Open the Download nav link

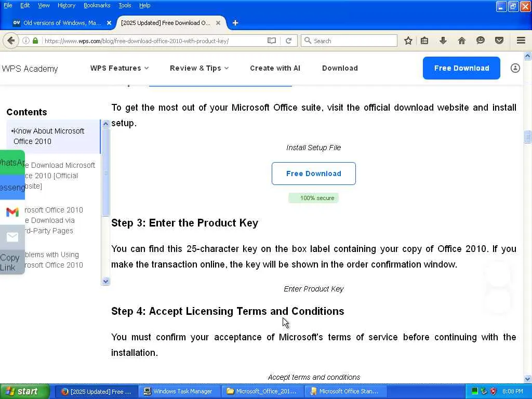coord(340,68)
